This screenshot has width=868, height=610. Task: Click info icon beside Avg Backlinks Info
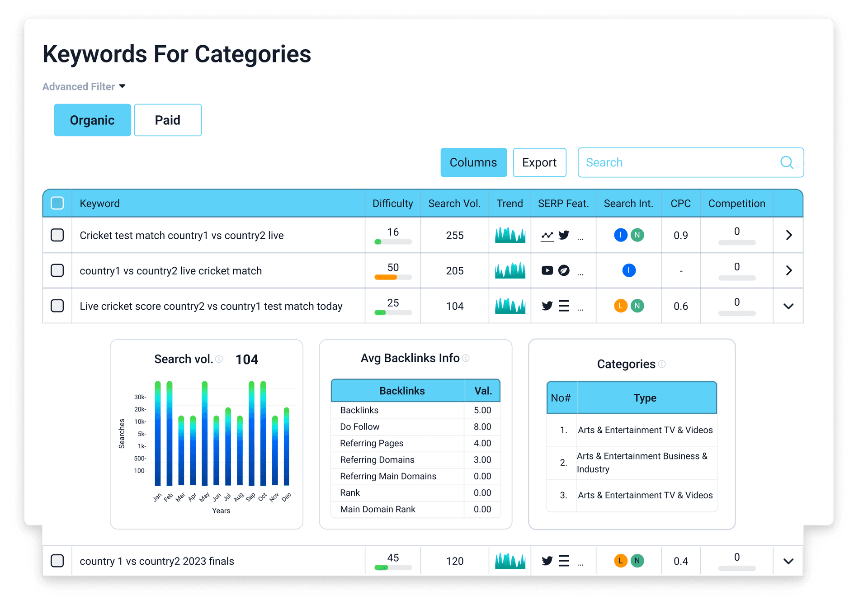466,358
